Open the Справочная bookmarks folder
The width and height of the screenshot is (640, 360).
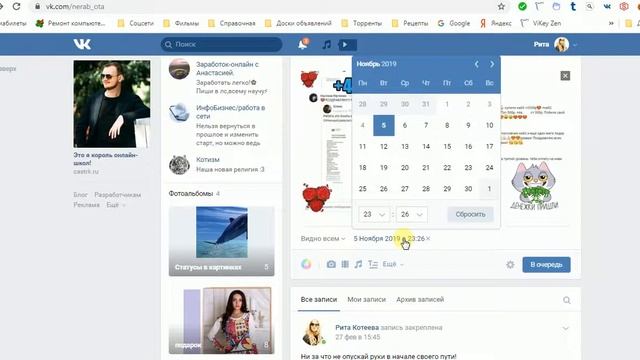[231, 23]
